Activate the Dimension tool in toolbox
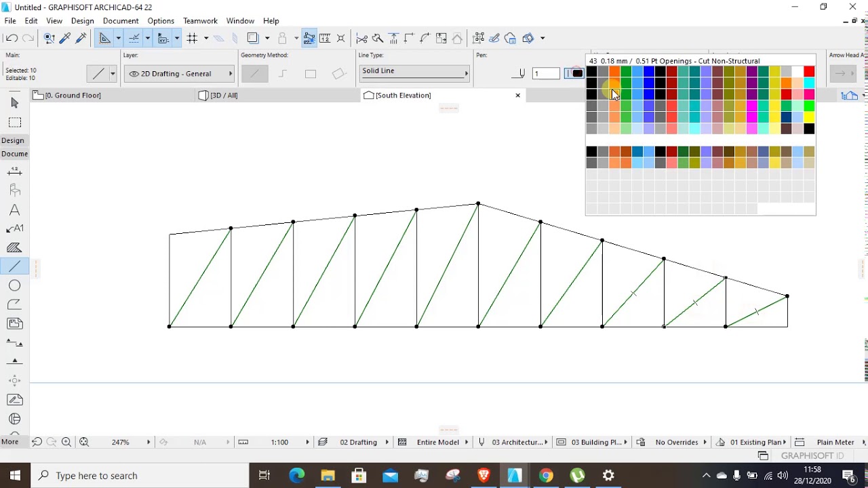 [15, 172]
